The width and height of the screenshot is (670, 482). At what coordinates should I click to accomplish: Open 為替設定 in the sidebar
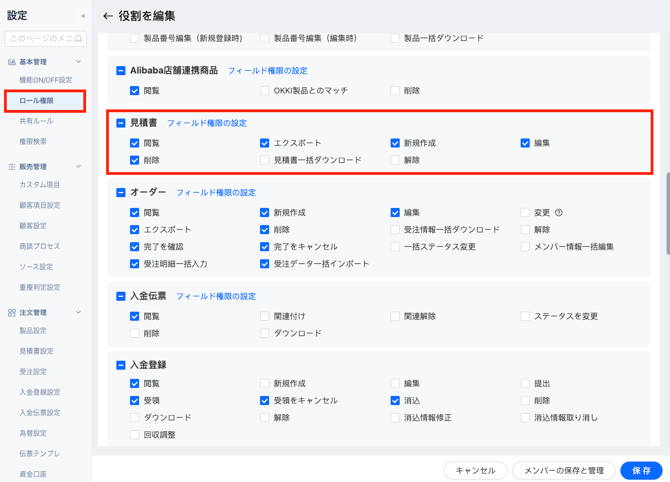[33, 433]
